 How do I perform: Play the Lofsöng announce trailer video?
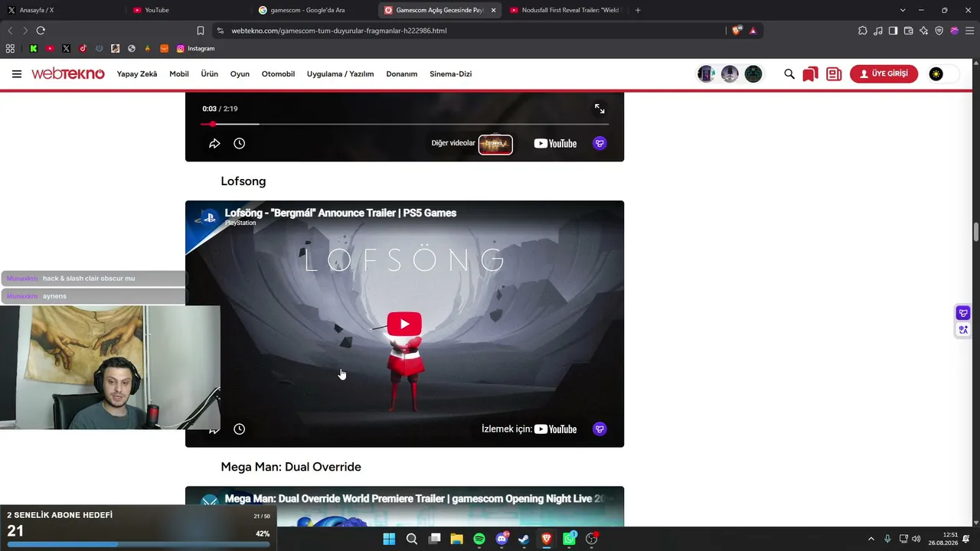pyautogui.click(x=404, y=324)
